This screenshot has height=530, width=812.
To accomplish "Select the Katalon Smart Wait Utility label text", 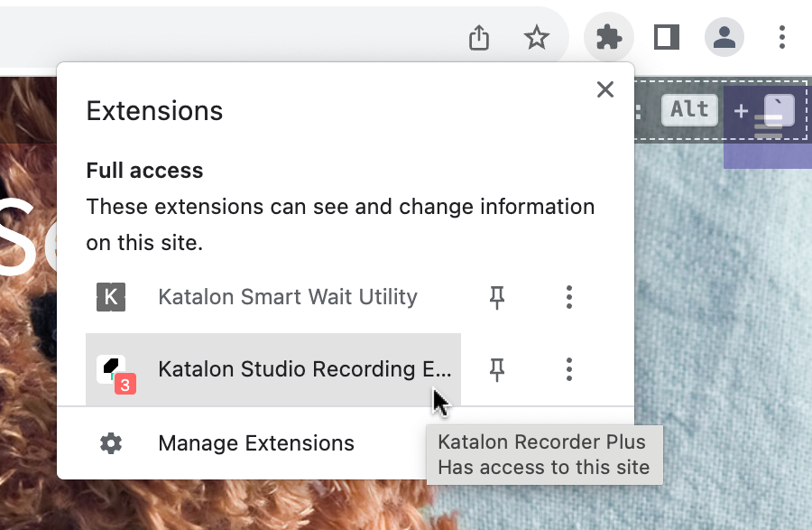I will 287,297.
